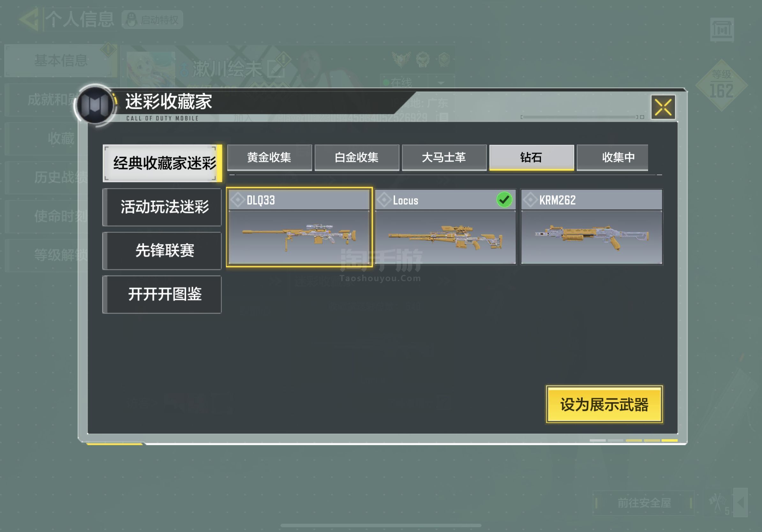
Task: Open 活动玩法迷彩 category
Action: coord(162,207)
